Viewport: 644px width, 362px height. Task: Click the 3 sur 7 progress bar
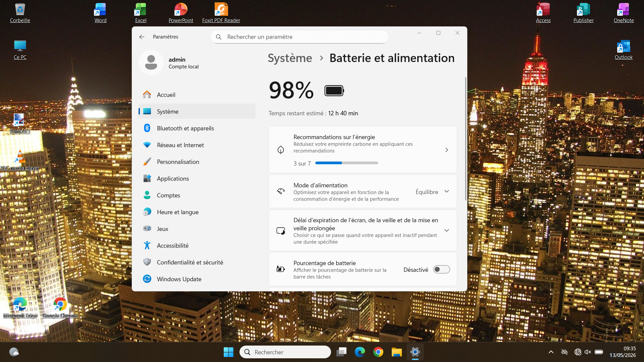coord(347,163)
